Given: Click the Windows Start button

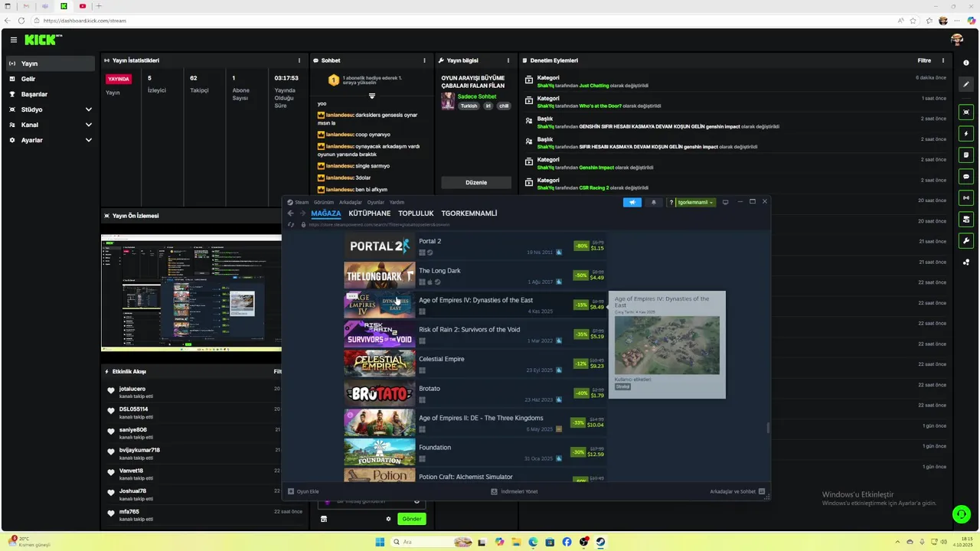Looking at the screenshot, I should point(380,542).
